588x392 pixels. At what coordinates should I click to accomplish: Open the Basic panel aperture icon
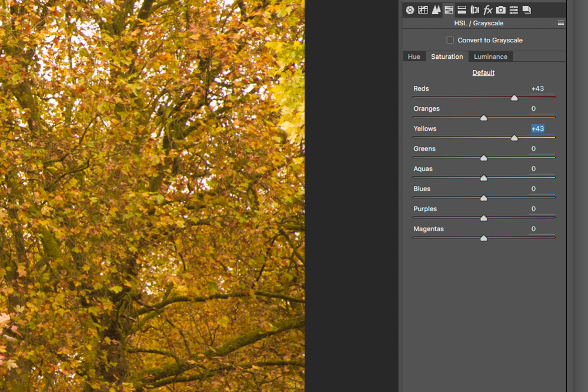click(410, 9)
